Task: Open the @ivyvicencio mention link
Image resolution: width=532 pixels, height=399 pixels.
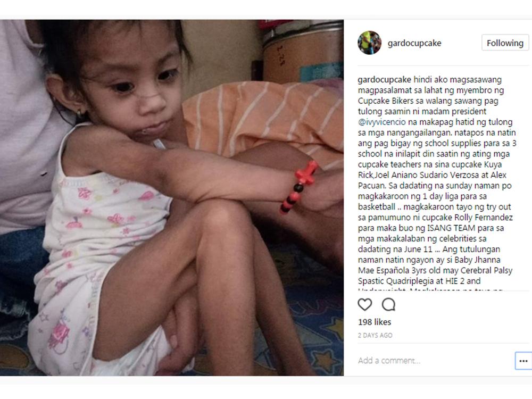Action: point(381,122)
